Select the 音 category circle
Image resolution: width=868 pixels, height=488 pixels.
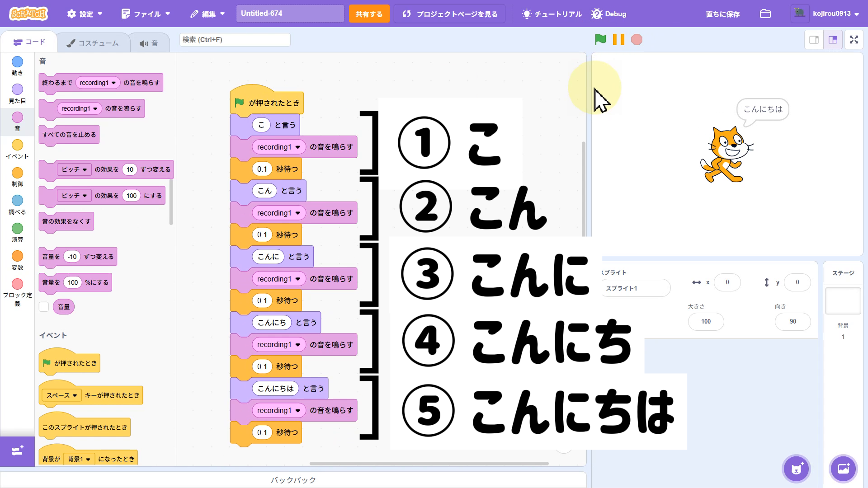[17, 117]
